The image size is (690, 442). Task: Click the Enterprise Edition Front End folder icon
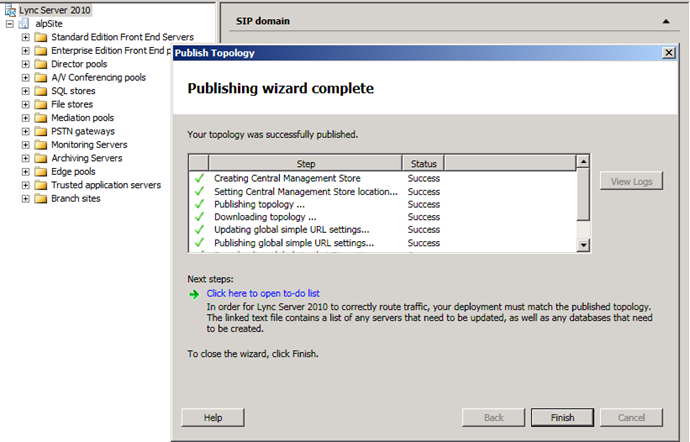pyautogui.click(x=41, y=51)
